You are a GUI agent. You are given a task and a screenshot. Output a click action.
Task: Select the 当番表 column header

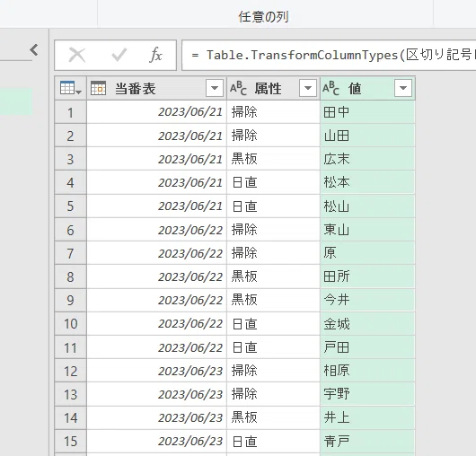(x=156, y=88)
